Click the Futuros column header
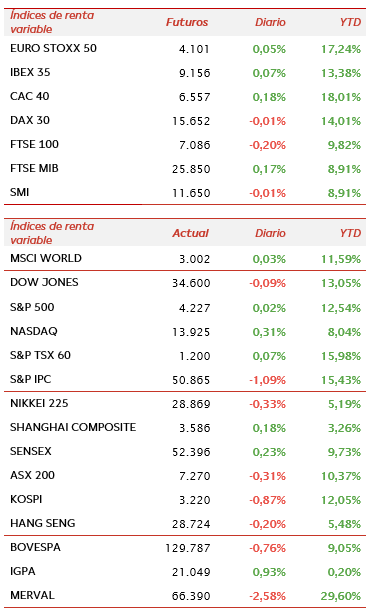Viewport: 373px width, 616px height. (x=187, y=22)
